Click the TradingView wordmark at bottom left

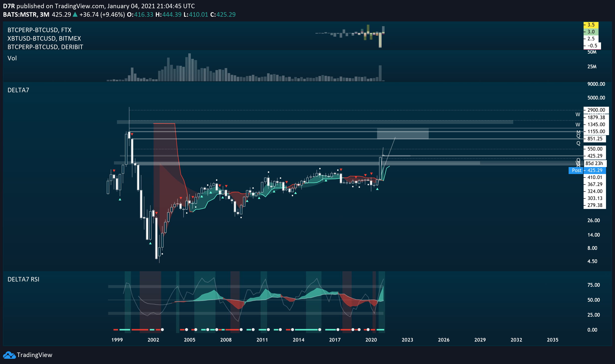[35, 355]
